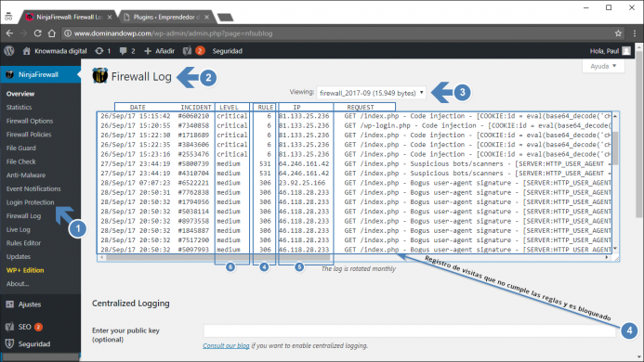Click the browser back arrow
Image resolution: width=644 pixels, height=362 pixels.
[9, 33]
